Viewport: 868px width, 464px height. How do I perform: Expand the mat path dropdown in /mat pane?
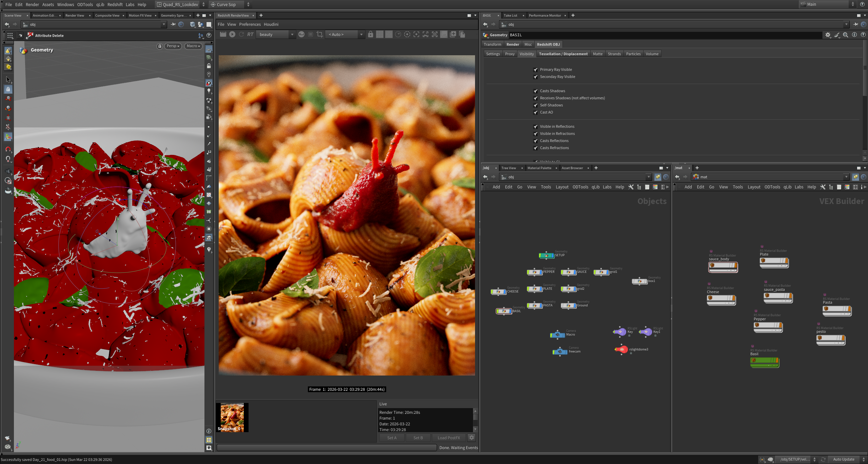[x=846, y=177]
